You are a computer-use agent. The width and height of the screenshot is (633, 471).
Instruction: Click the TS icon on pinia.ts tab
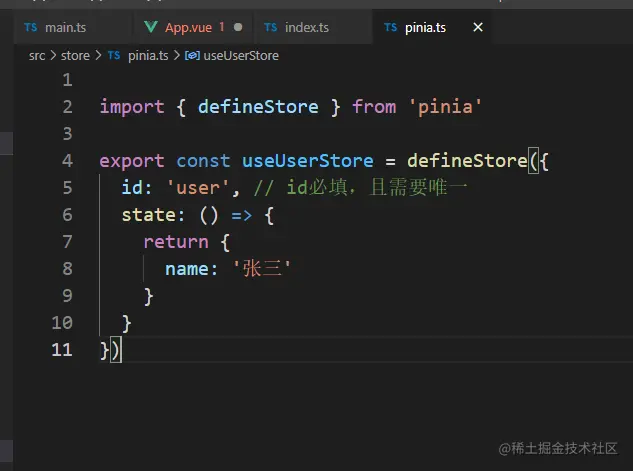tap(390, 27)
